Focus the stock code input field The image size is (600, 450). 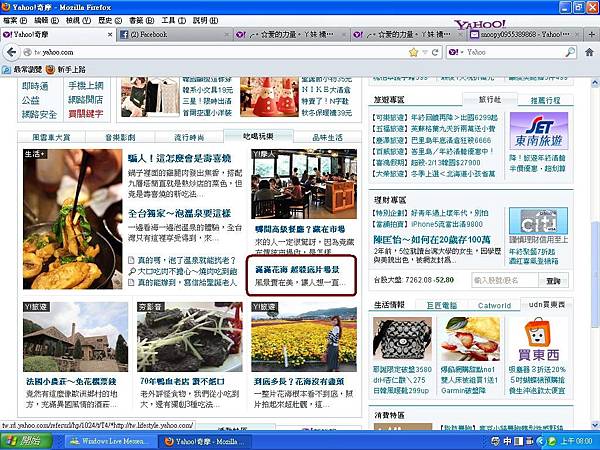point(505,280)
